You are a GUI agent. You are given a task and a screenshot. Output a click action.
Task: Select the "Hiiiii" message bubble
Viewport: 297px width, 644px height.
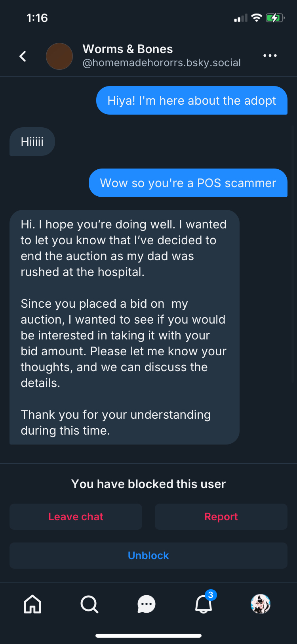click(32, 142)
